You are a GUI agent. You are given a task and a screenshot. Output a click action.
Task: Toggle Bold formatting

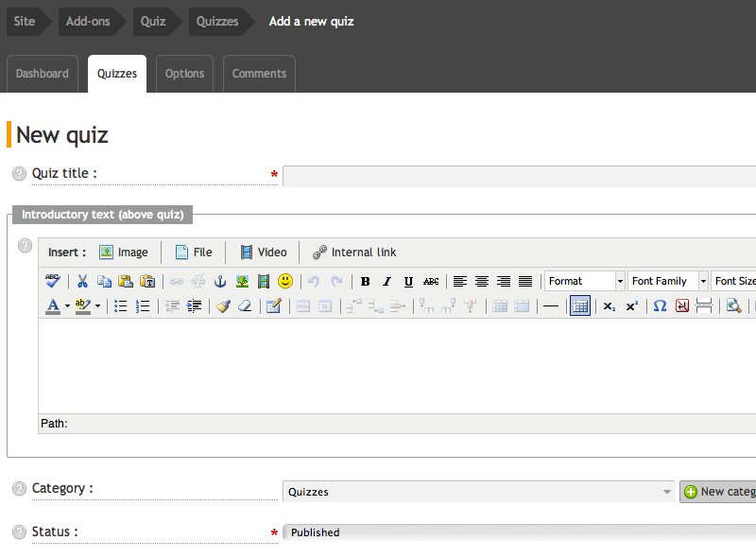point(365,282)
